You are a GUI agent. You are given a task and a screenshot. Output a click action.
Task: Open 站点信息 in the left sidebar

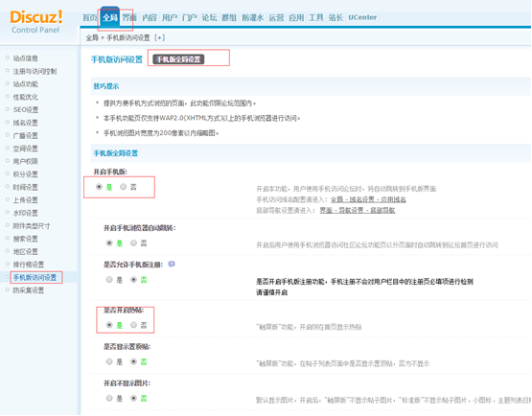coord(26,58)
